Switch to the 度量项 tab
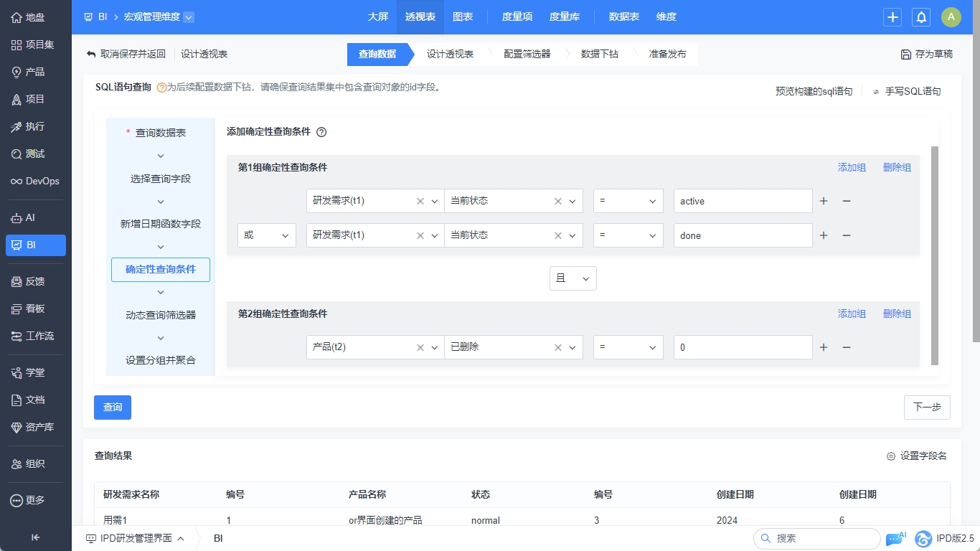Viewport: 980px width, 551px height. [x=517, y=17]
